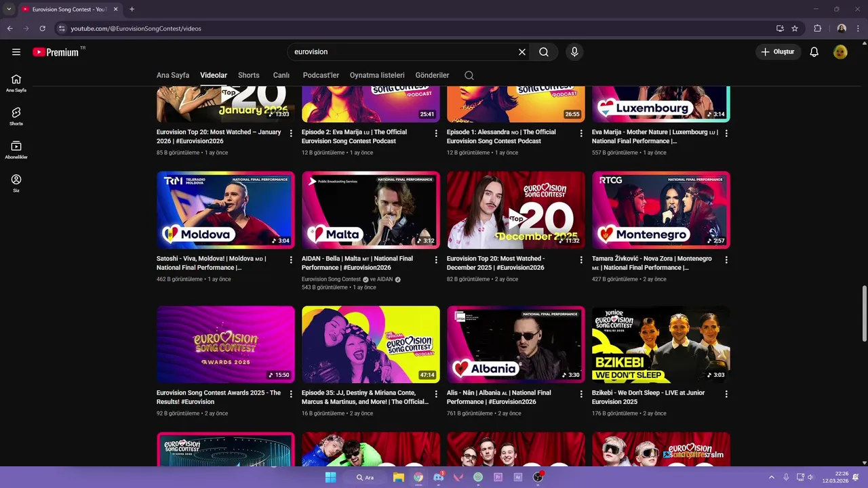The image size is (868, 488).
Task: Open Premiere Pro from the taskbar
Action: tap(498, 477)
